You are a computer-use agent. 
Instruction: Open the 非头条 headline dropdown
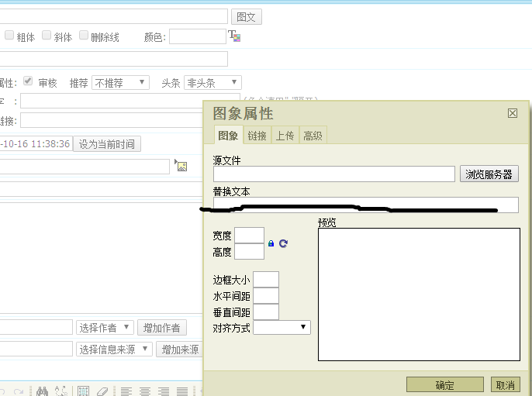[x=212, y=82]
